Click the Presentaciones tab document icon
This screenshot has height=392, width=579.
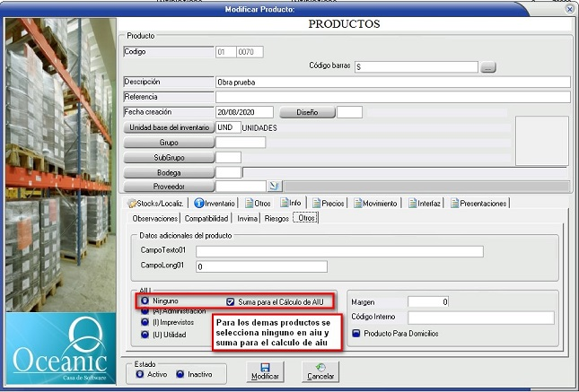click(453, 203)
